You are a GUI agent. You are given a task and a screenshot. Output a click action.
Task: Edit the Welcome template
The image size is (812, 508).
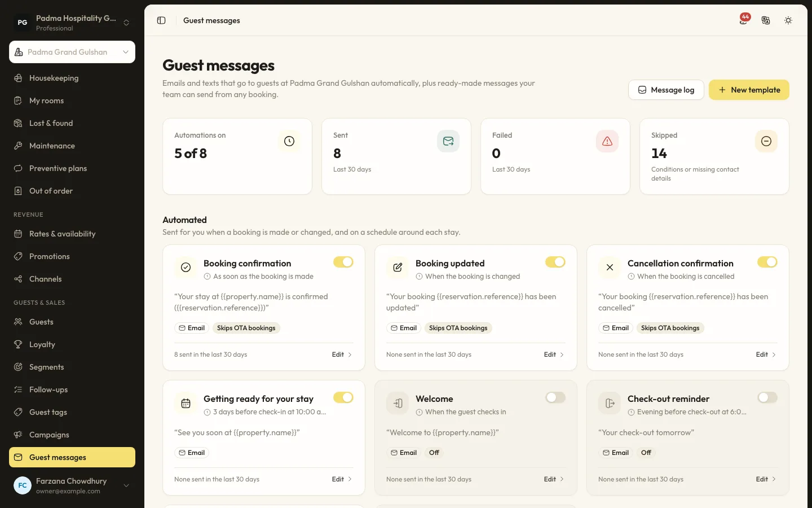[554, 479]
